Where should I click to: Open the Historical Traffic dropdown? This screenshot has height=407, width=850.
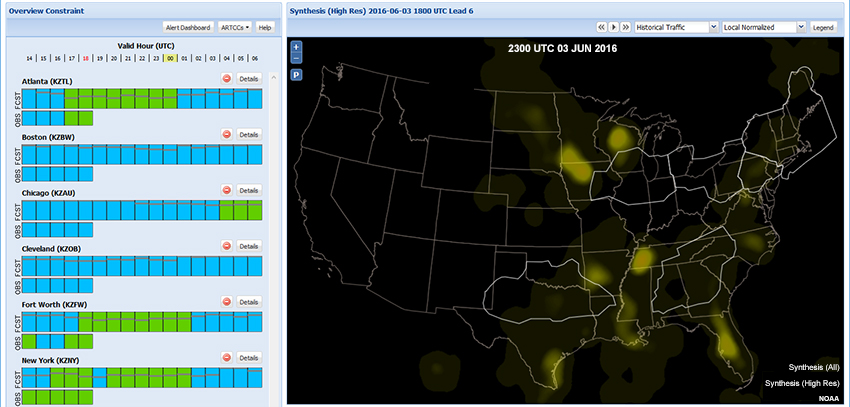point(677,27)
